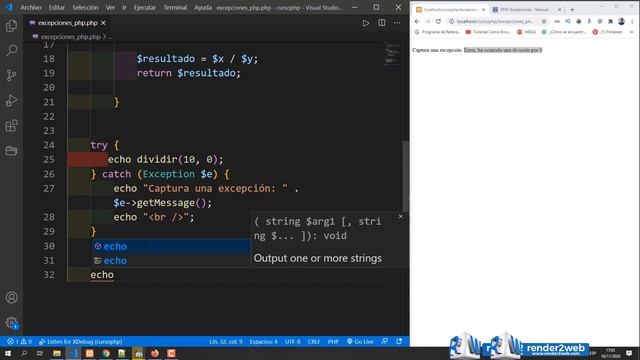Open Chrome three-dot menu
The image size is (640, 360).
click(x=632, y=21)
